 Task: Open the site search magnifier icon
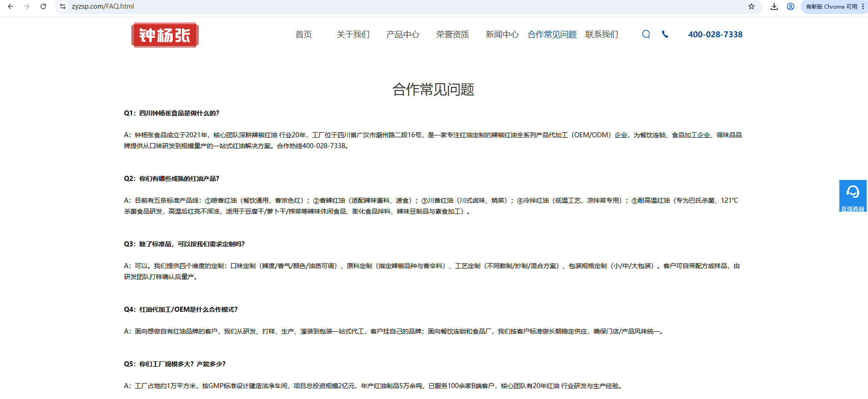646,34
